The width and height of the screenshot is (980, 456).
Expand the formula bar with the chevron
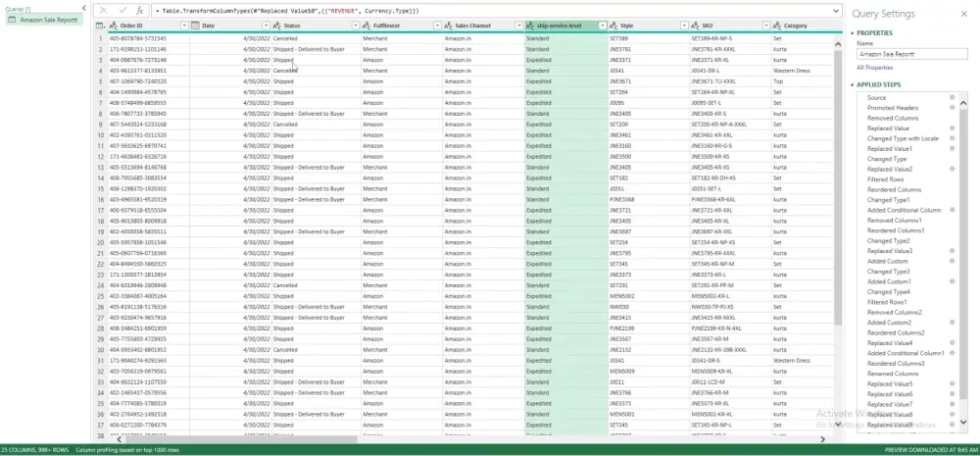click(836, 11)
